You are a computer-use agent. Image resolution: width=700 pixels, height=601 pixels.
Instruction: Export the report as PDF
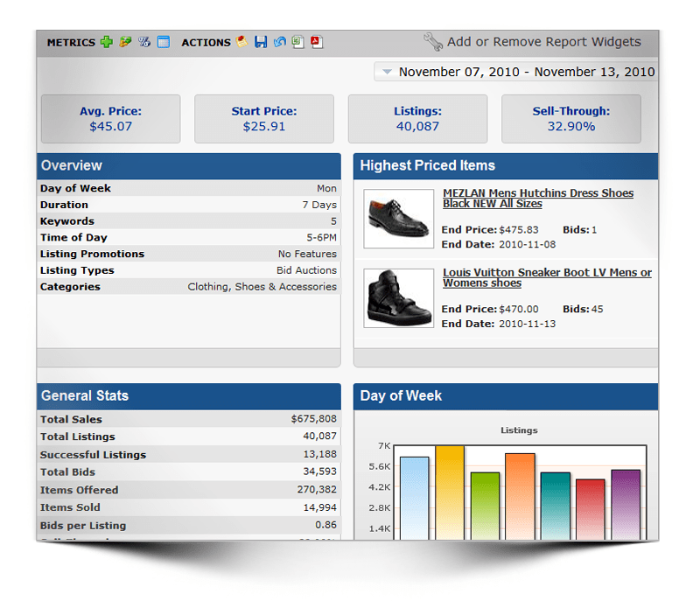tap(314, 42)
